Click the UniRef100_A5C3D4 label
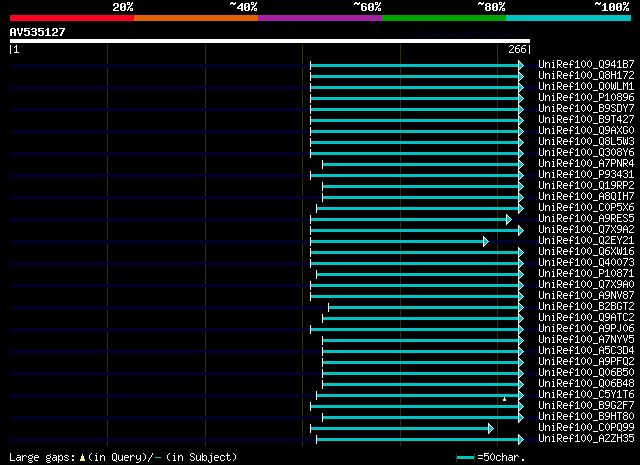This screenshot has width=640, height=465. 587,351
